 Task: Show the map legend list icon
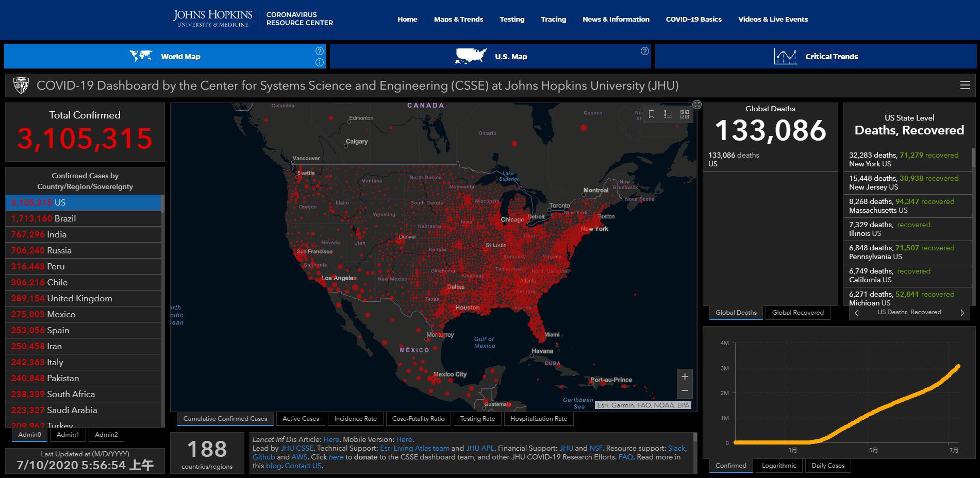click(668, 114)
